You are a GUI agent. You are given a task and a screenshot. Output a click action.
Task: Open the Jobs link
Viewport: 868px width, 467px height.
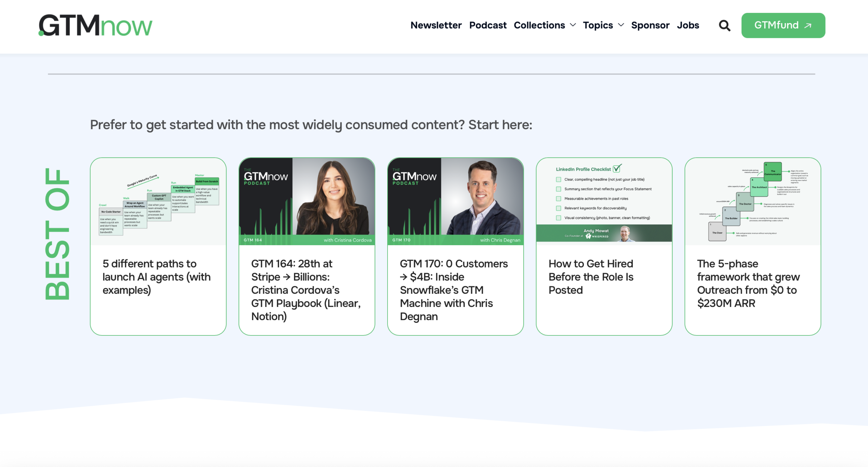pos(688,25)
